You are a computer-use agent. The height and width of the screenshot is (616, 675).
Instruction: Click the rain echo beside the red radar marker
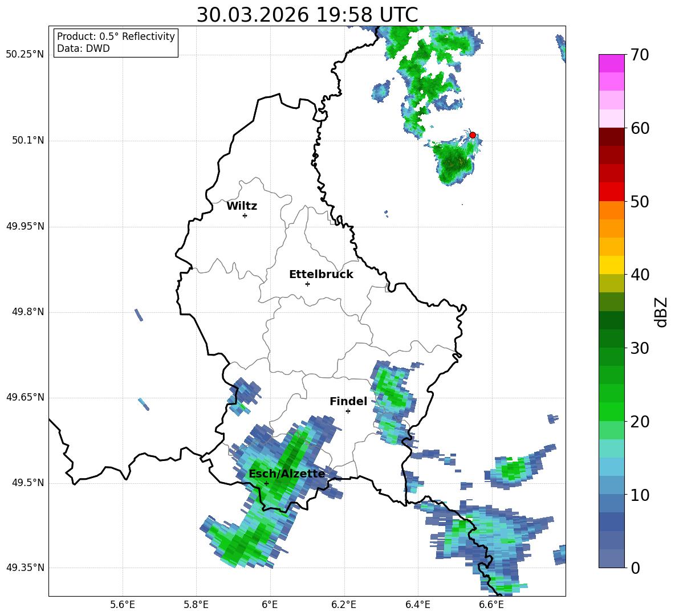[x=453, y=161]
